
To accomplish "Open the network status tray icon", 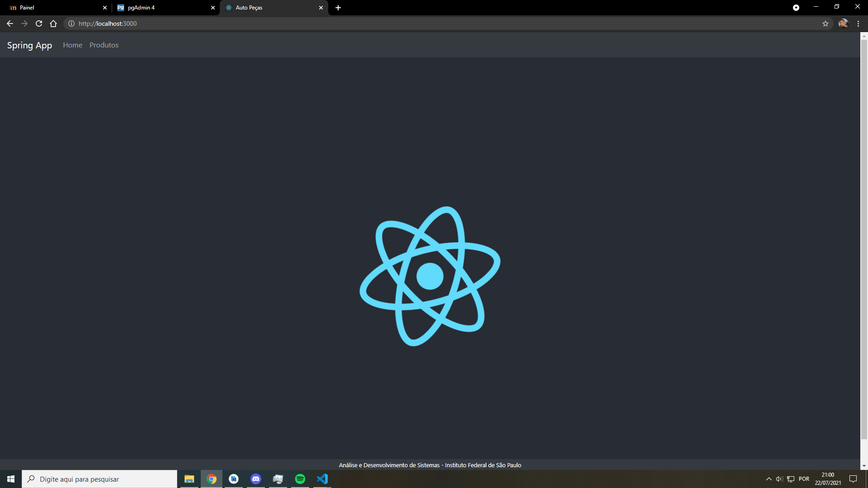I will (791, 479).
